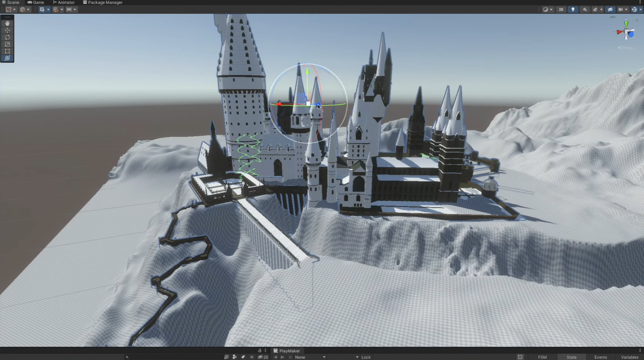Click PlayMaker previous FSM arrow
Screen dimensions: 644x360
pos(275,357)
